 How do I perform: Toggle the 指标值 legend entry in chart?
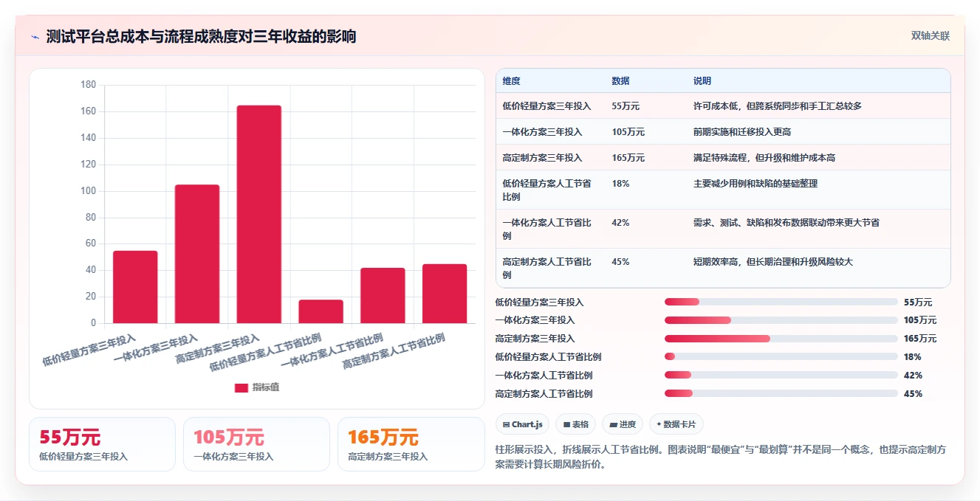click(256, 387)
